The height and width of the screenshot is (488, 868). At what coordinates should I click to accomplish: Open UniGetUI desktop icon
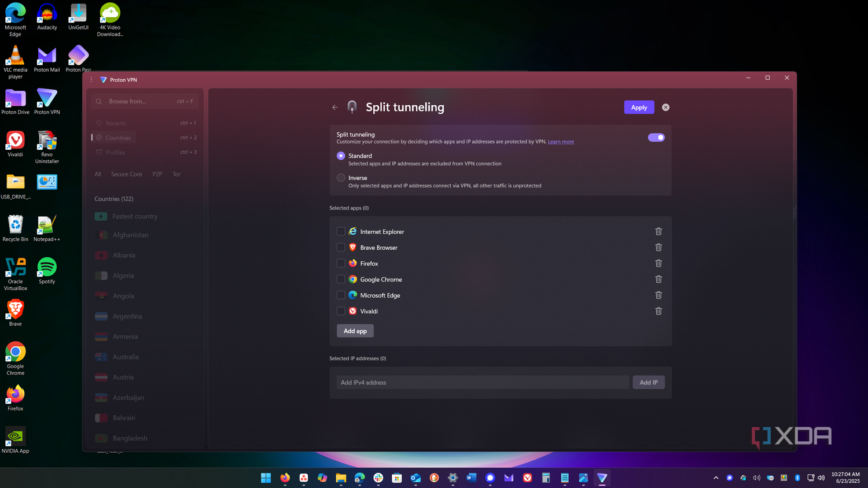click(78, 17)
